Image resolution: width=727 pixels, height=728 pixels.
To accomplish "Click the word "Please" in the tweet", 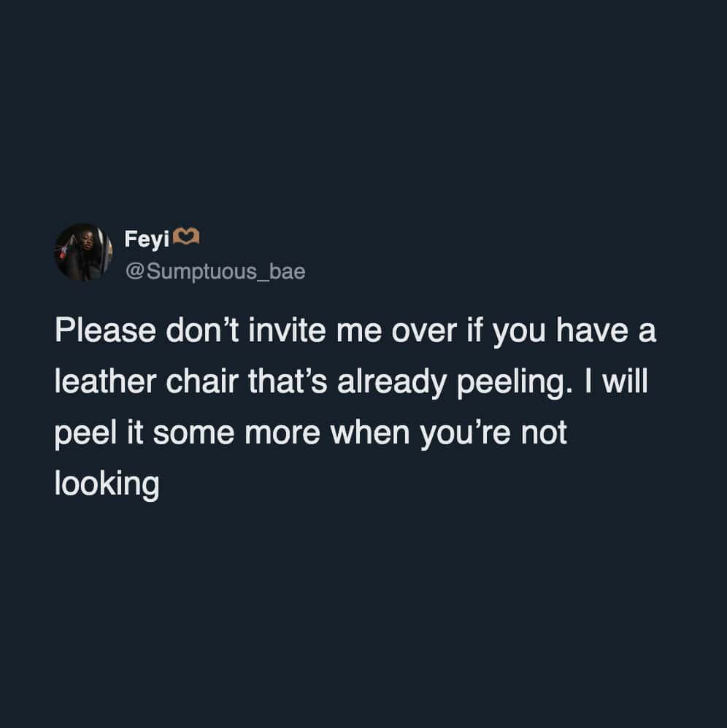I will (x=105, y=330).
